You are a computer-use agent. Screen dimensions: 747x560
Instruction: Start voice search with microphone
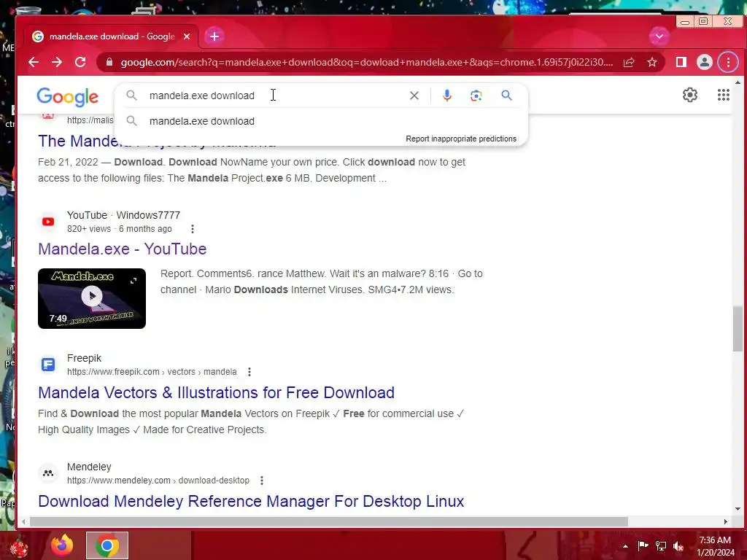tap(447, 96)
